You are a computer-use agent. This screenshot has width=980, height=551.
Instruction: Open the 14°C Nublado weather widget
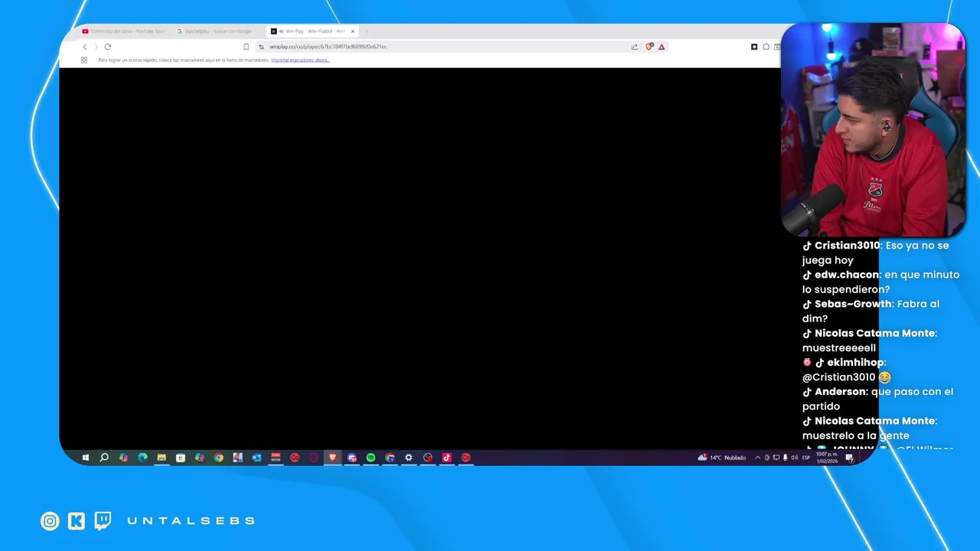(x=721, y=458)
